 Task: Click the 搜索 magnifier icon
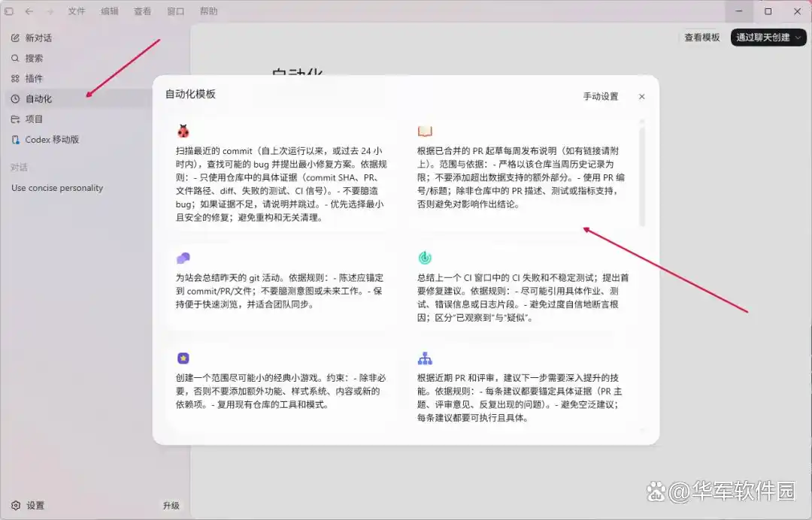click(x=16, y=58)
